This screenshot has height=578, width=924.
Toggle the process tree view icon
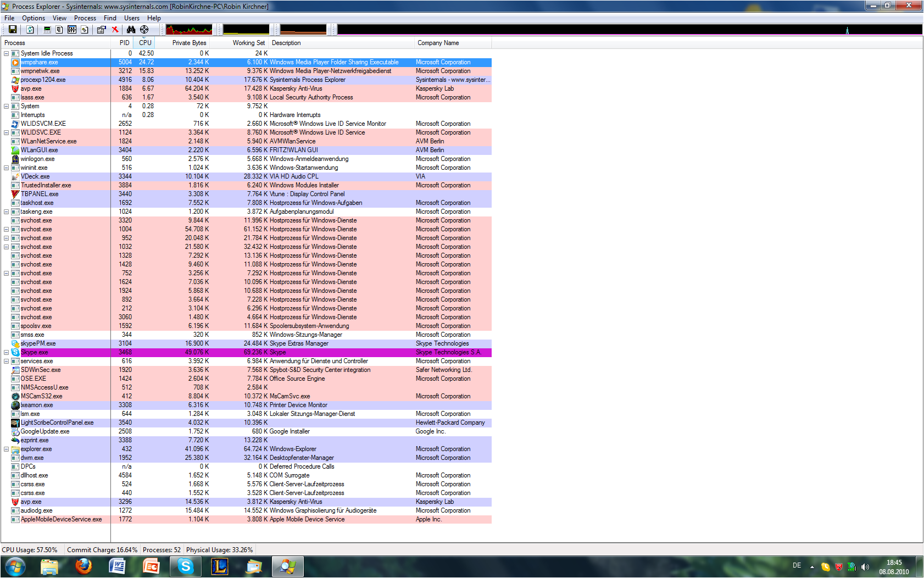[59, 30]
